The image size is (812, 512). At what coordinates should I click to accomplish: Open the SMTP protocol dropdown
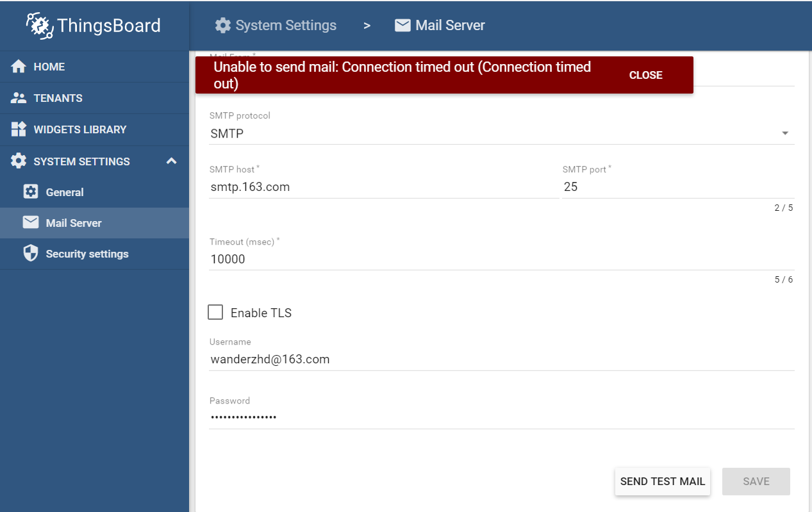(784, 133)
